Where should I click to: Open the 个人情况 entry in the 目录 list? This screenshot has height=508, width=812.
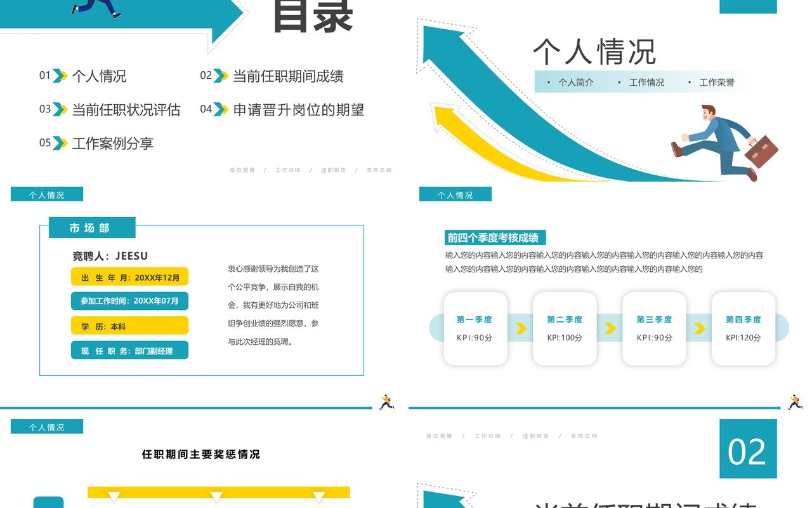coord(99,76)
